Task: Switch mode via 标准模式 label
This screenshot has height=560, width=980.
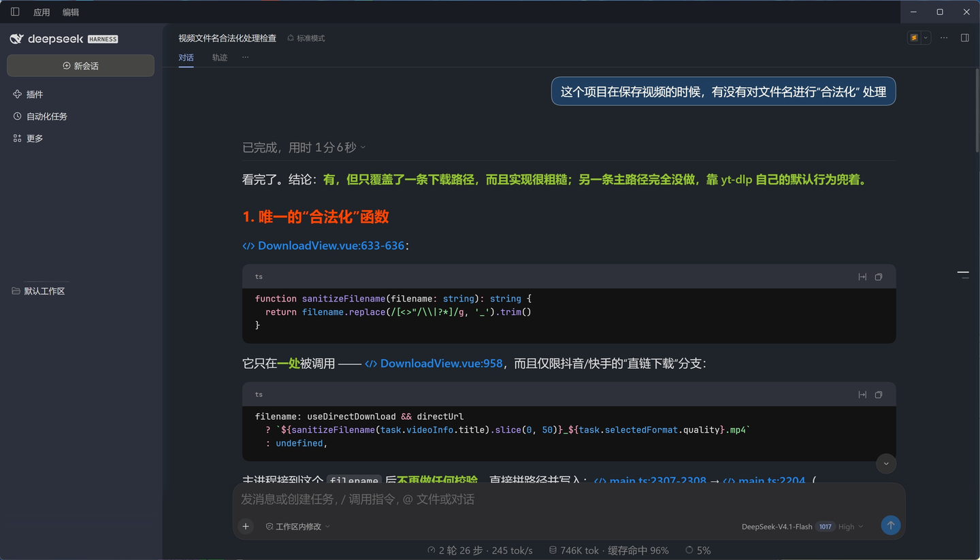Action: point(306,38)
